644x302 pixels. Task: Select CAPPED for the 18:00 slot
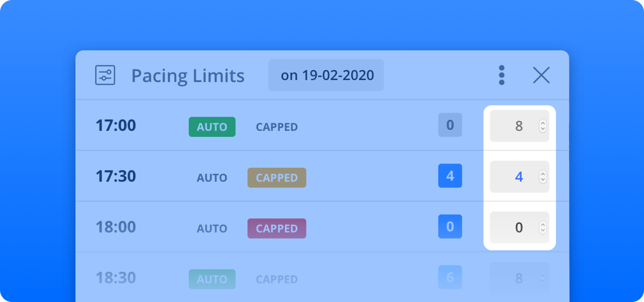(277, 229)
